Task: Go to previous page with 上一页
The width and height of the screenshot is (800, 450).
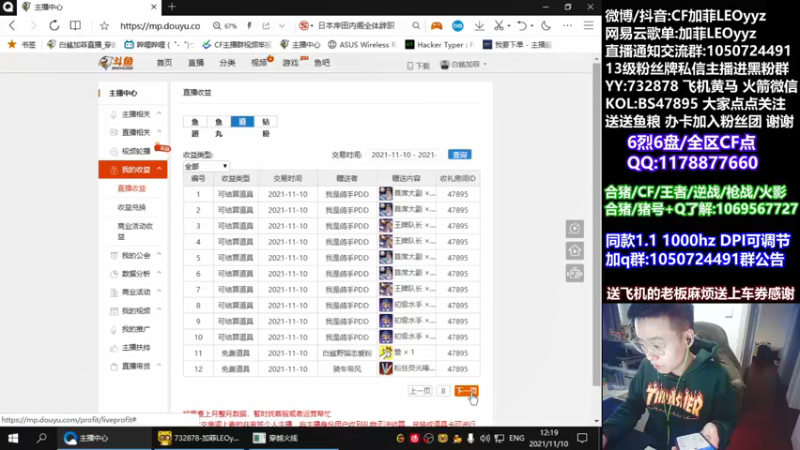Action: [420, 391]
